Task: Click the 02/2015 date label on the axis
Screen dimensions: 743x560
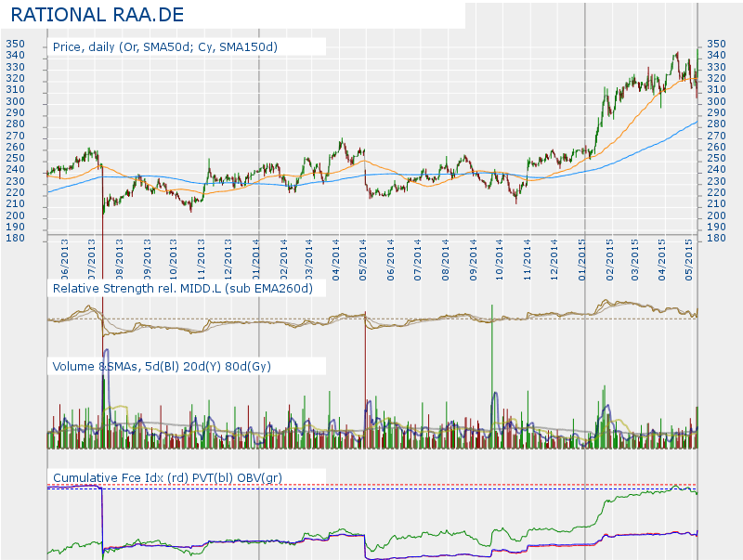Action: click(x=609, y=260)
